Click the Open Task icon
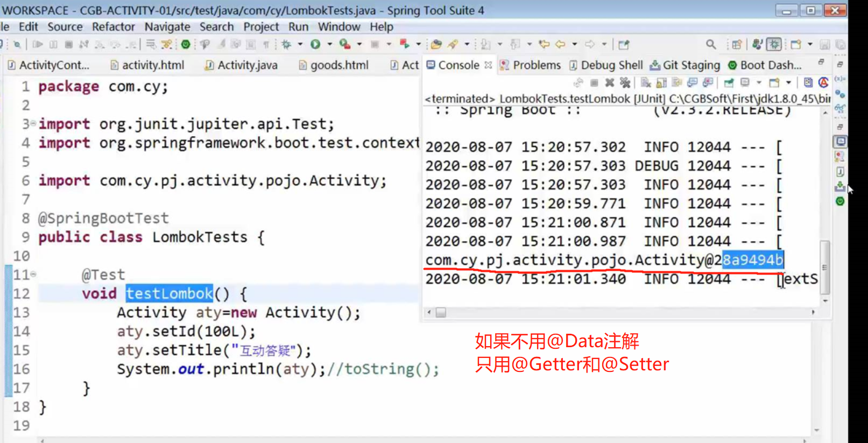 [453, 45]
